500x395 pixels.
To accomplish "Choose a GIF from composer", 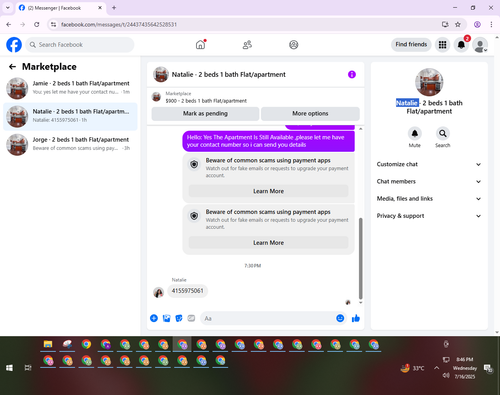I will coord(191,318).
